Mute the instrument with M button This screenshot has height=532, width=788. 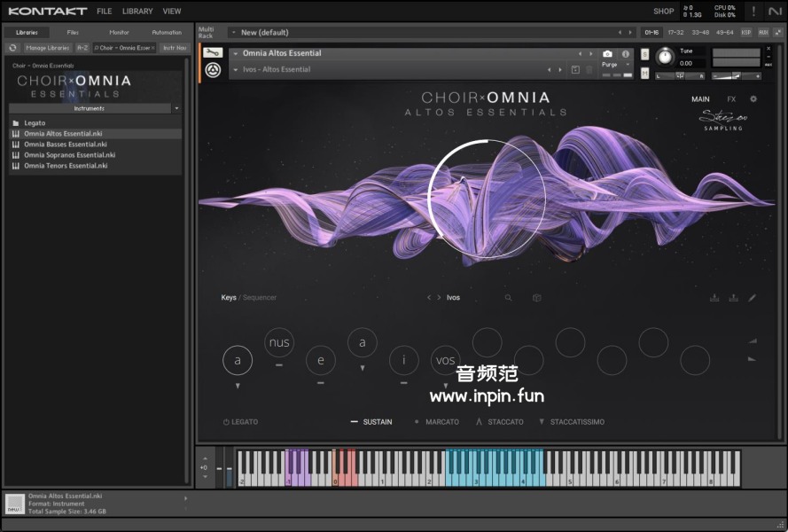[644, 72]
